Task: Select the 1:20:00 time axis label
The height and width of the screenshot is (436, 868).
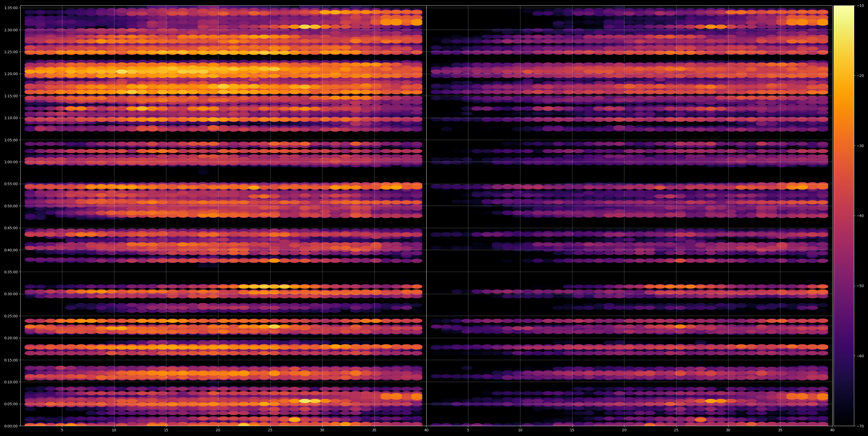Action: point(11,74)
